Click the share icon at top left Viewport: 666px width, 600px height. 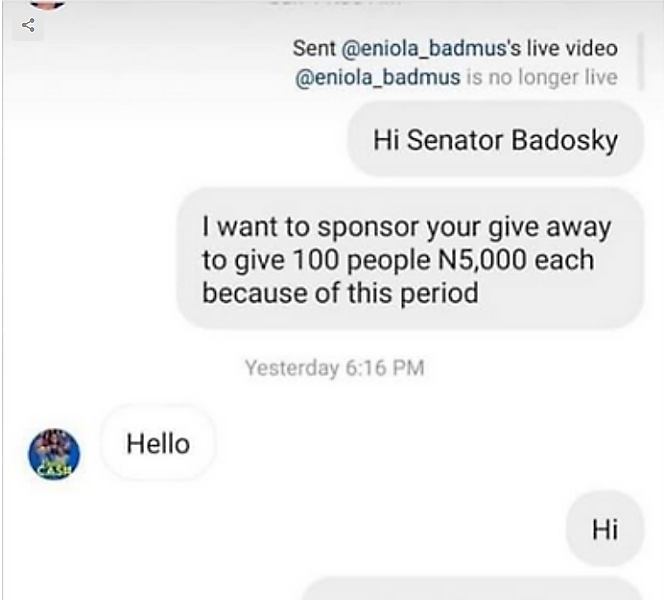(28, 25)
